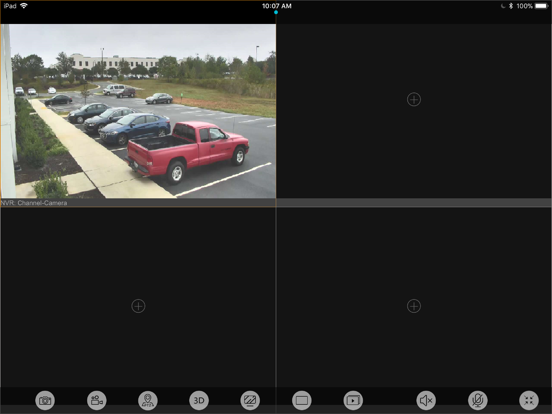Add camera to top-right empty window
Viewport: 552px width, 414px height.
tap(414, 100)
